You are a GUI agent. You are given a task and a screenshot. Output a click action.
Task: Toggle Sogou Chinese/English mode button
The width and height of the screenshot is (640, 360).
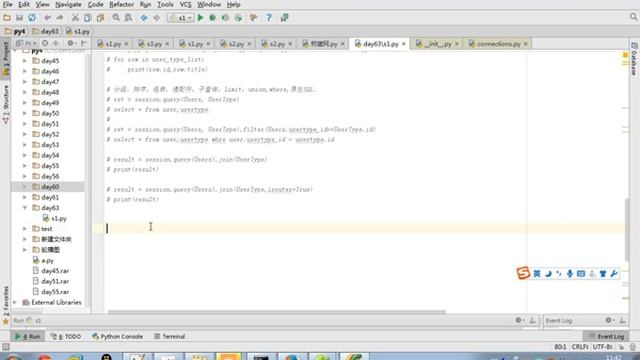(x=537, y=274)
